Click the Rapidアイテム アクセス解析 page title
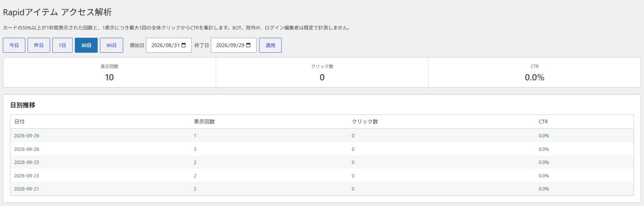The height and width of the screenshot is (206, 644). (57, 12)
